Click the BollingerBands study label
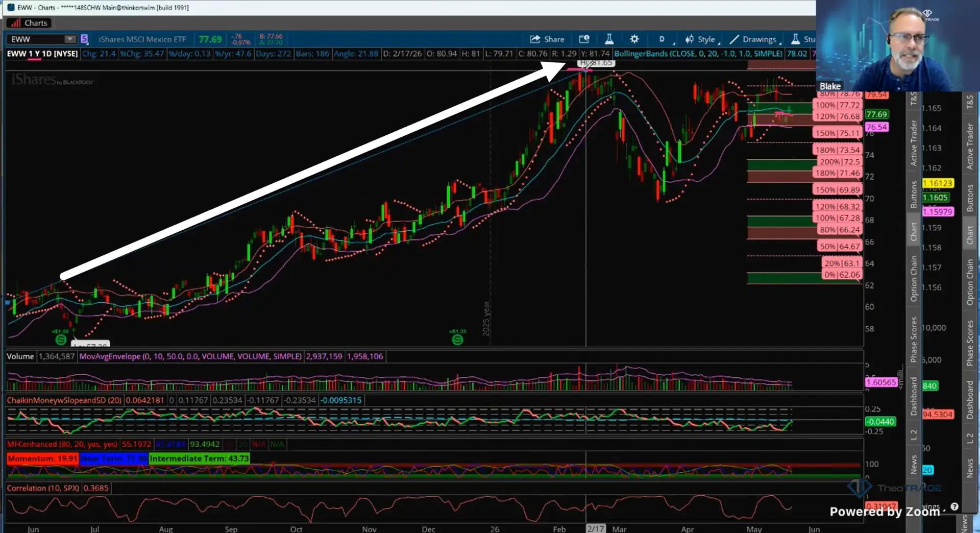Screen dimensions: 980x533 point(698,54)
